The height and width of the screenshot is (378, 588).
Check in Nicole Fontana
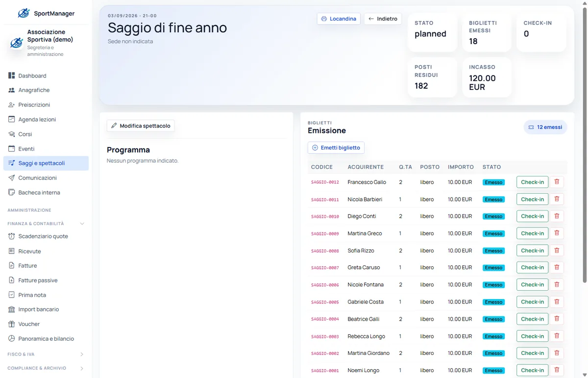pos(532,284)
